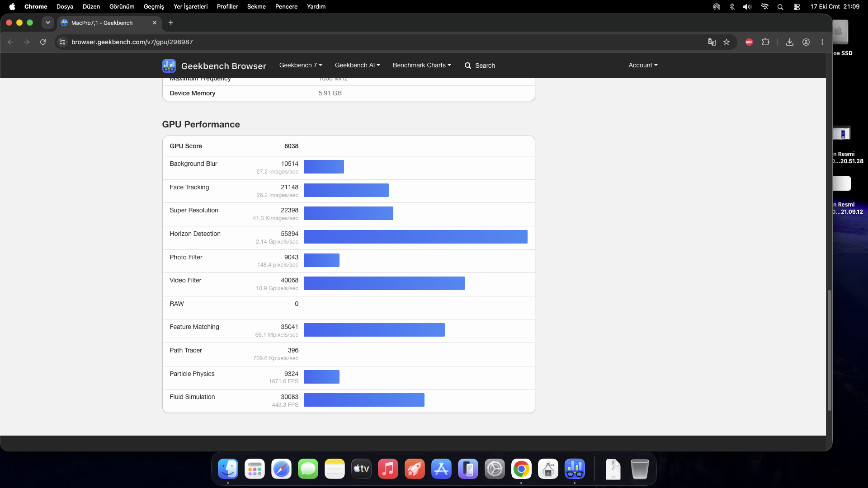Click the Horizon Detection score bar

[415, 237]
